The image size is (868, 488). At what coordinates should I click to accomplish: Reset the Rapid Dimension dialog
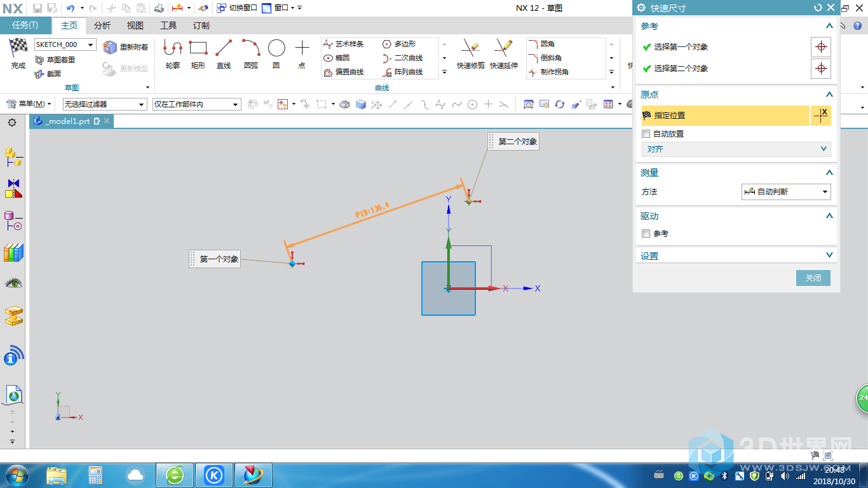(x=818, y=8)
